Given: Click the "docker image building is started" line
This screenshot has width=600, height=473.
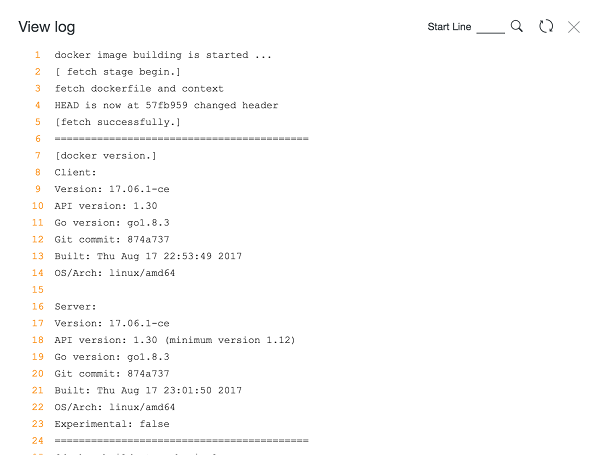Looking at the screenshot, I should [162, 55].
